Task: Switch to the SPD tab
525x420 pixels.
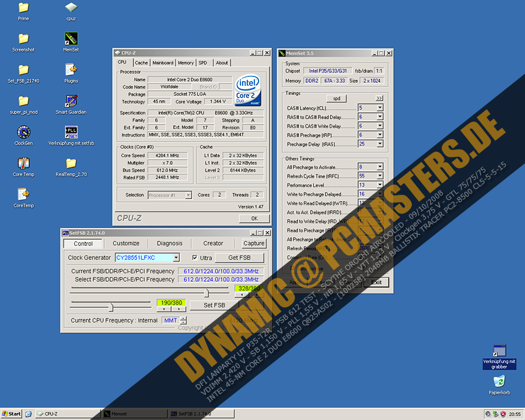Action: click(x=202, y=62)
